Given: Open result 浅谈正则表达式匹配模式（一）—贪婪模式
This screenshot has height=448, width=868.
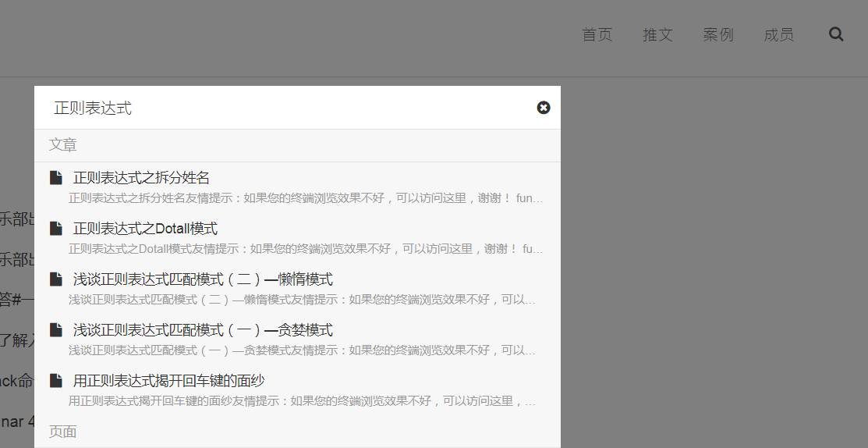Looking at the screenshot, I should point(203,330).
